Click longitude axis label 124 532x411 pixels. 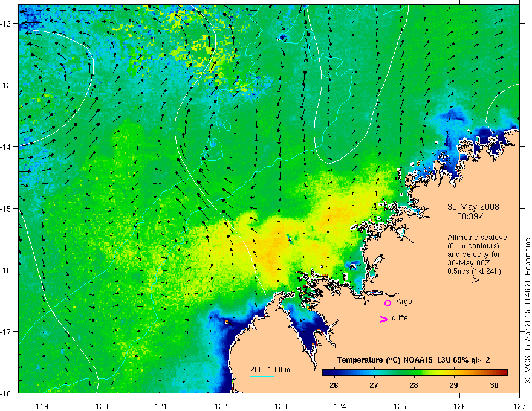(340, 406)
